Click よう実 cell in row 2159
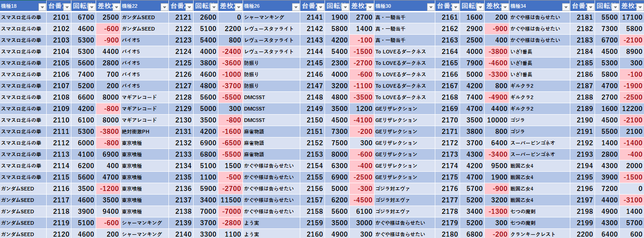The height and width of the screenshot is (238, 644). 271,223
